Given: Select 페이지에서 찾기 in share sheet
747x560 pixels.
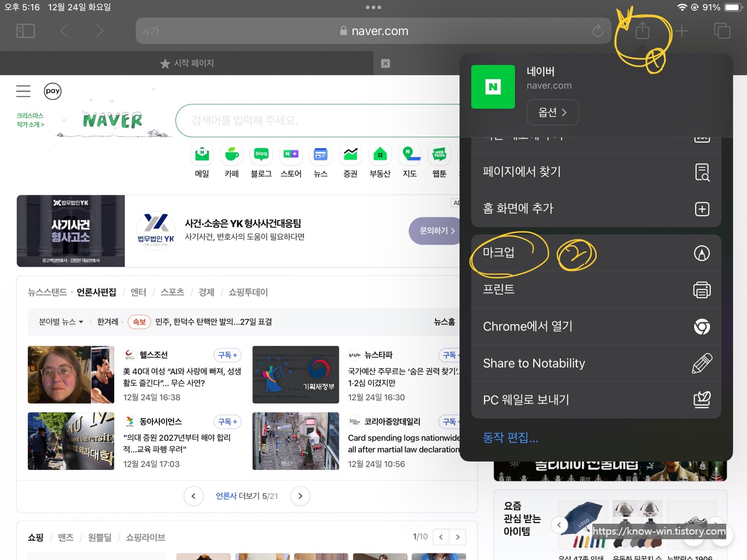Looking at the screenshot, I should point(596,172).
